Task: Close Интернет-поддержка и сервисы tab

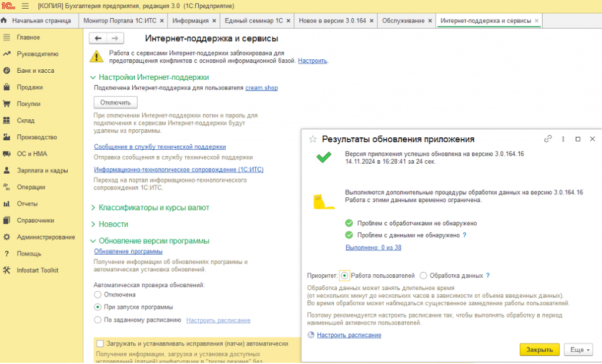Action: coord(536,21)
